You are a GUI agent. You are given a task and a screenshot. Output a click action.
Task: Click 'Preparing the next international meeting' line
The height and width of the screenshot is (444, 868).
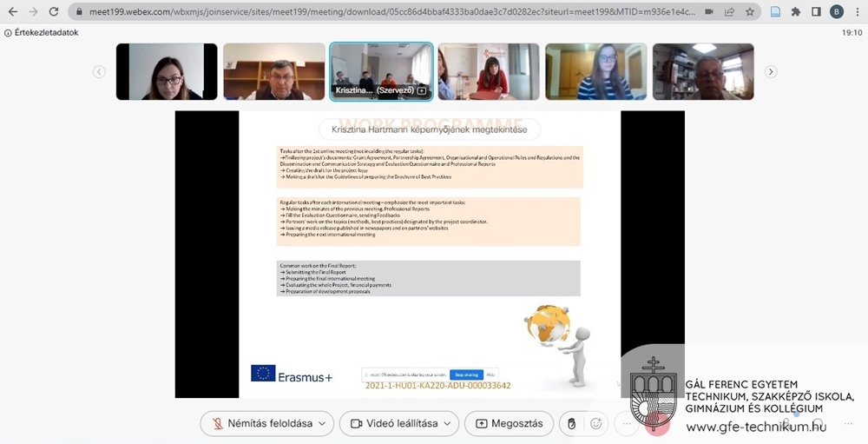click(x=328, y=235)
